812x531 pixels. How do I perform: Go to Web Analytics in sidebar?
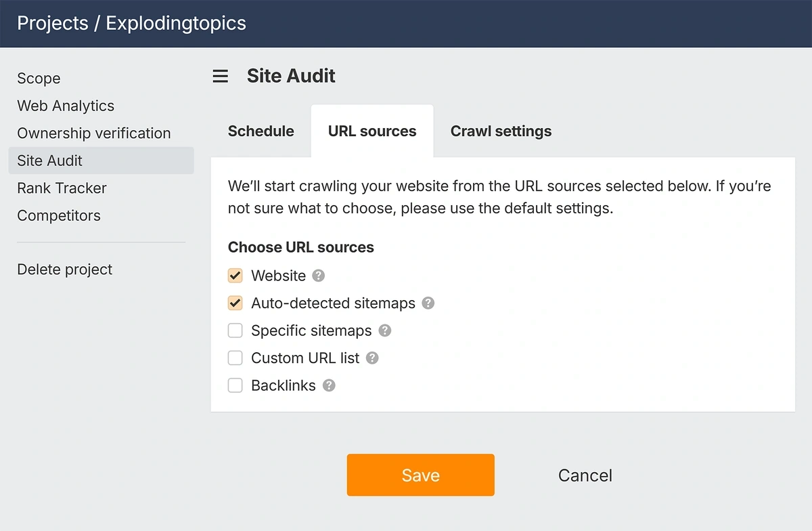[x=66, y=106]
